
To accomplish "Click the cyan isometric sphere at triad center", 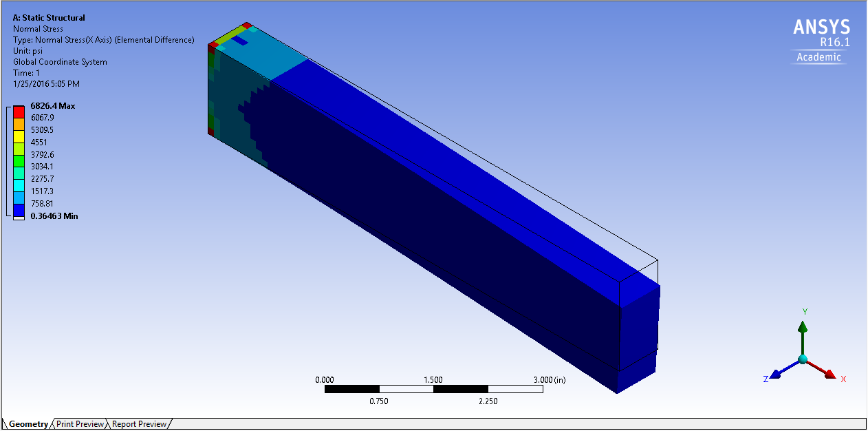I will [x=802, y=359].
